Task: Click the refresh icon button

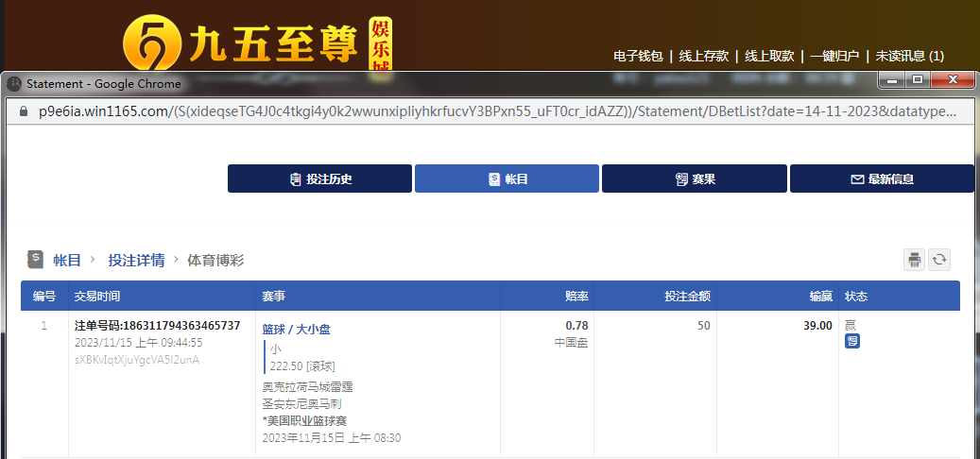Action: click(x=939, y=259)
